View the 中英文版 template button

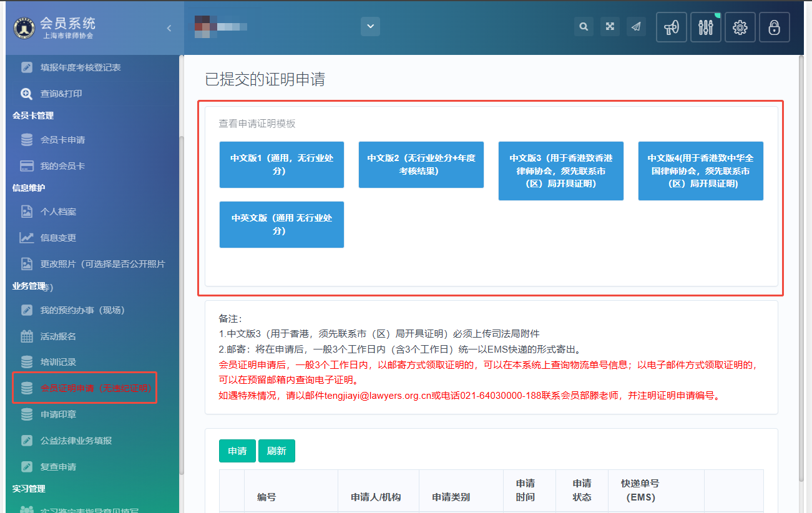(x=281, y=225)
